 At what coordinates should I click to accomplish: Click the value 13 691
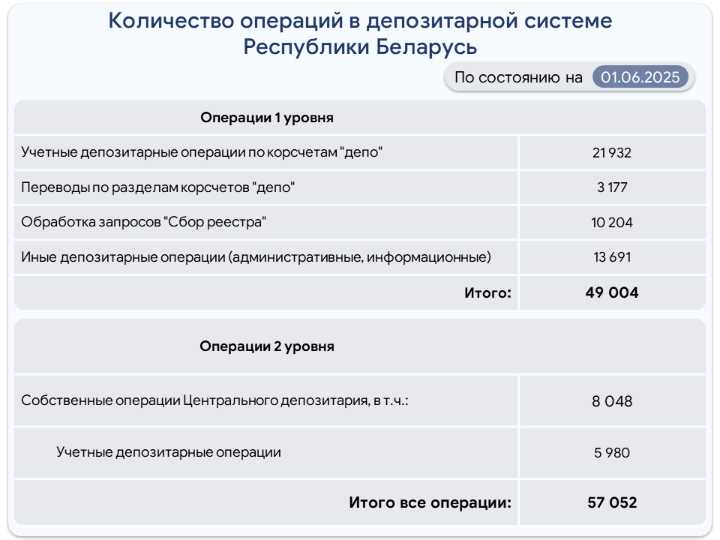pos(612,257)
